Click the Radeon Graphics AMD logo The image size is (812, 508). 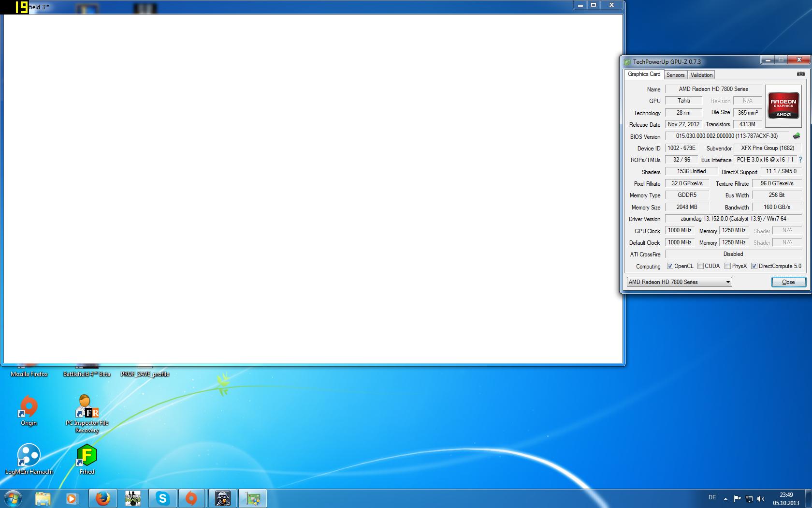[783, 106]
